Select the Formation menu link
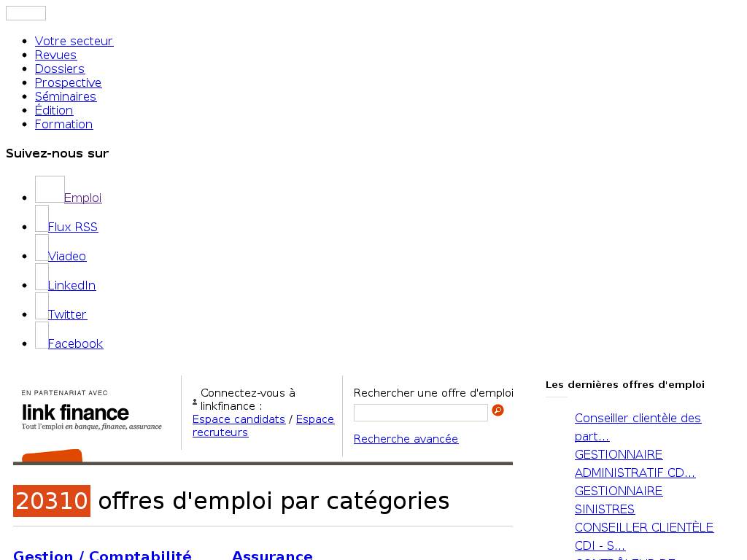 click(x=63, y=125)
